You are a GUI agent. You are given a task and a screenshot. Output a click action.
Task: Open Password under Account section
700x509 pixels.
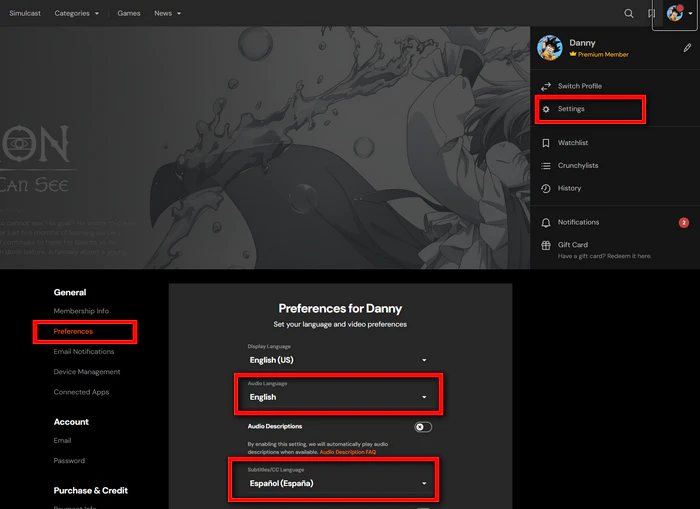(69, 461)
